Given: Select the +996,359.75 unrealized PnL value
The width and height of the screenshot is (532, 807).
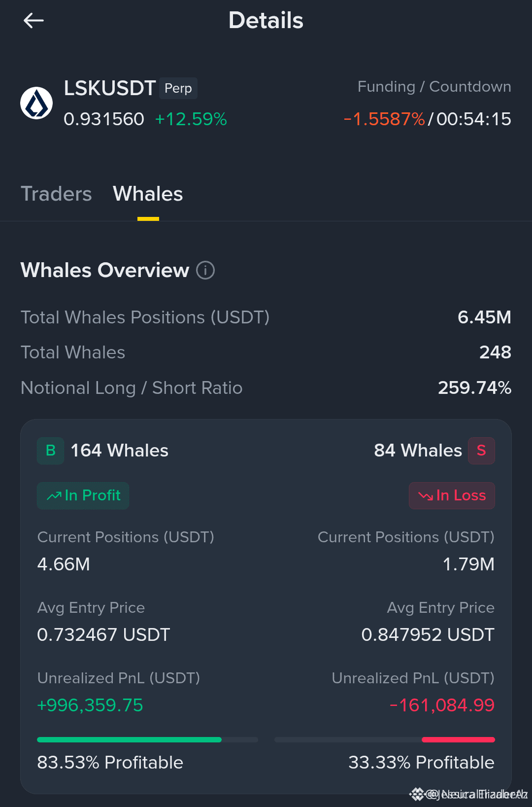Looking at the screenshot, I should click(x=90, y=705).
